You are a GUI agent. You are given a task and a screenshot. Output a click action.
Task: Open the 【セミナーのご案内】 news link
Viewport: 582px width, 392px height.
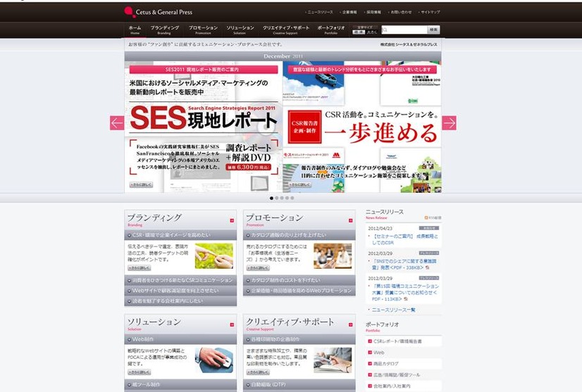(404, 239)
